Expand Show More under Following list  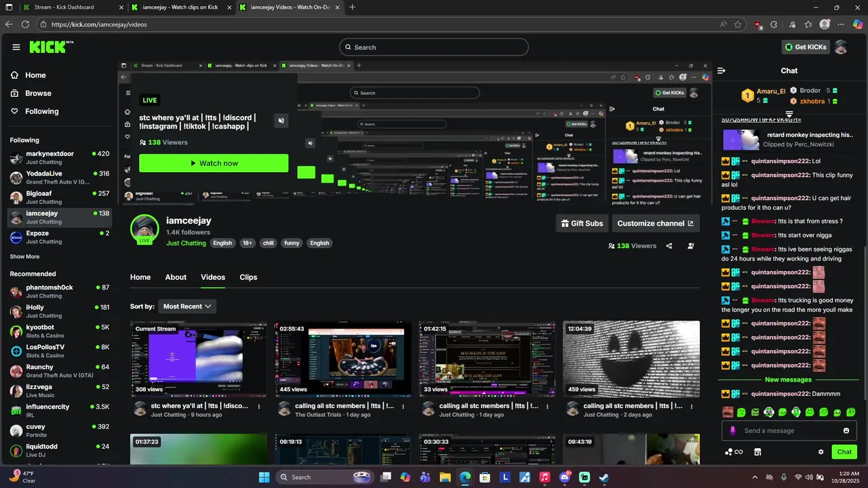(x=24, y=257)
